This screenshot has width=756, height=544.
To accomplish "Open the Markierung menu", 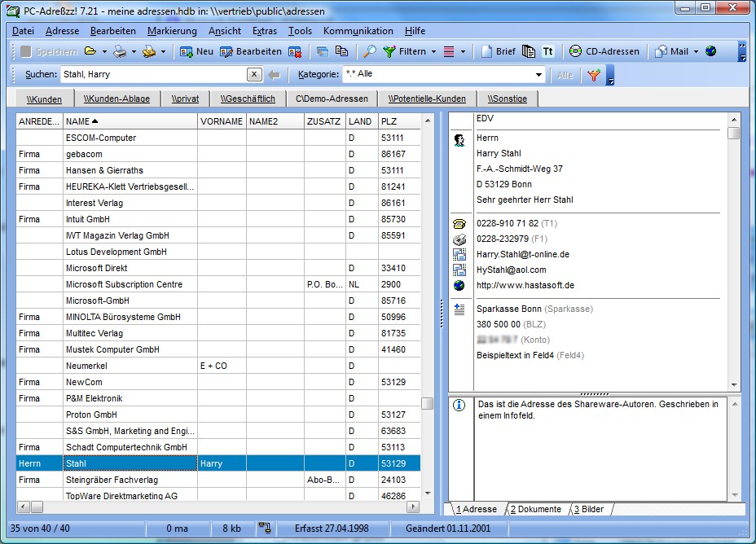I will pyautogui.click(x=172, y=31).
